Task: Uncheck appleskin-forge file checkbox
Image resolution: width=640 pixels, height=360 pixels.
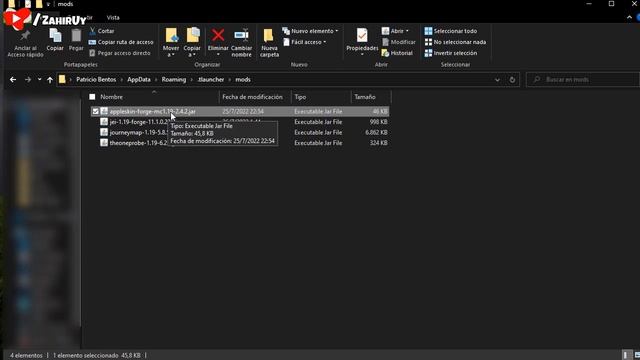Action: 95,111
